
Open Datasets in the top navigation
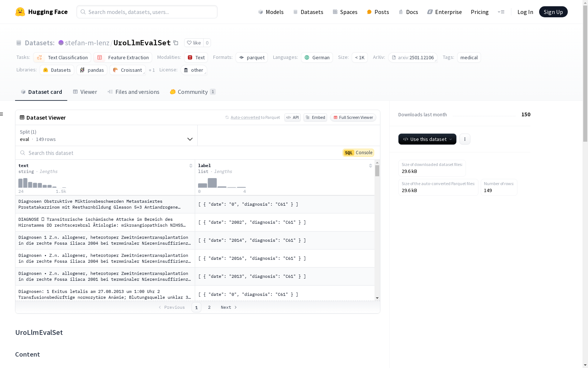pyautogui.click(x=308, y=12)
